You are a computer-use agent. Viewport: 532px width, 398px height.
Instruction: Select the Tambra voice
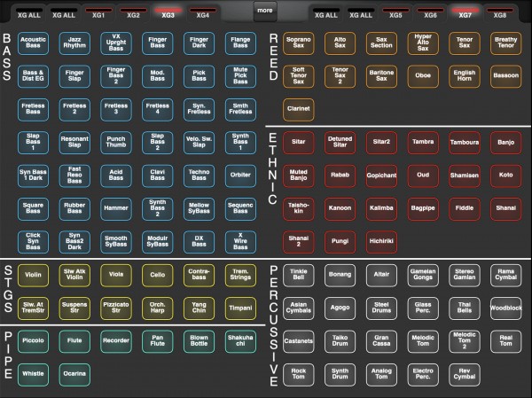click(423, 142)
